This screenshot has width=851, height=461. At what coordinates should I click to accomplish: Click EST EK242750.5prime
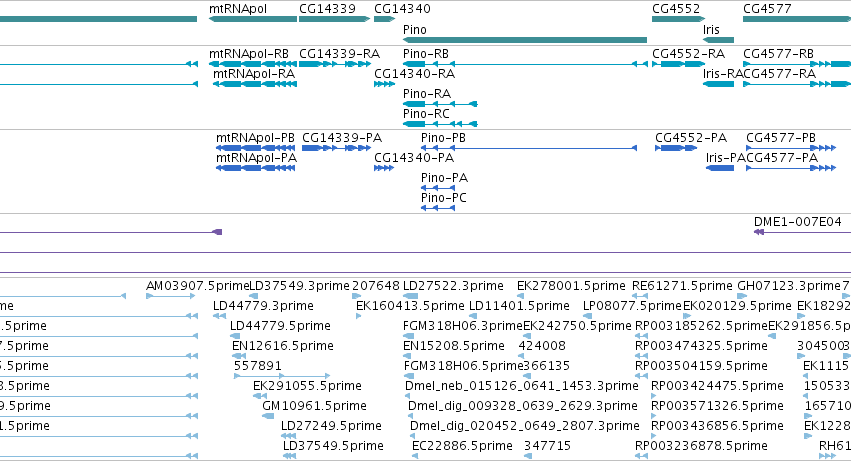[x=577, y=326]
